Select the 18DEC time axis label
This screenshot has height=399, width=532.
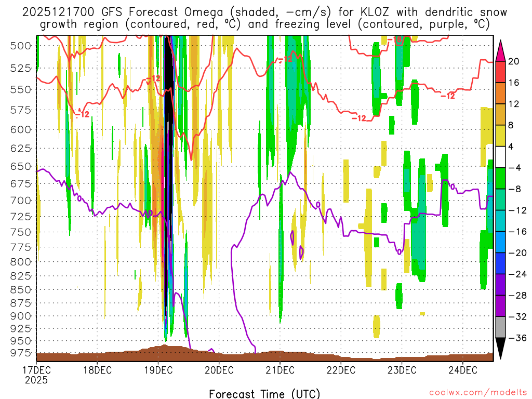[97, 369]
